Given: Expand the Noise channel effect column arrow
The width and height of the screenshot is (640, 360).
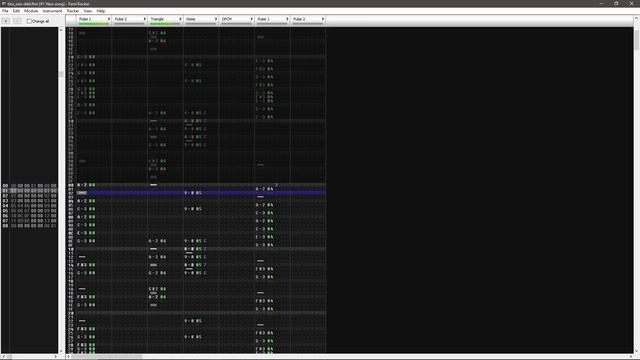Looking at the screenshot, I should [x=216, y=19].
